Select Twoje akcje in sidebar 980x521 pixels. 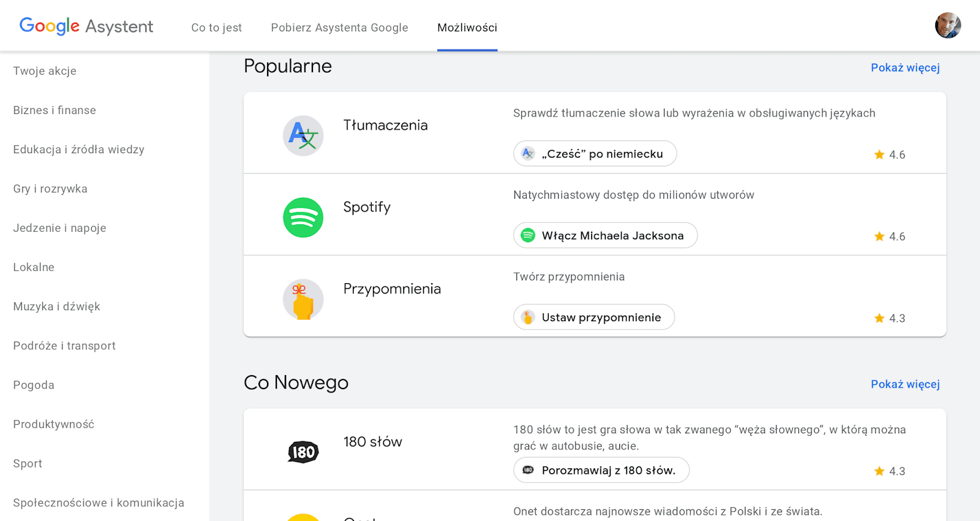pos(45,71)
